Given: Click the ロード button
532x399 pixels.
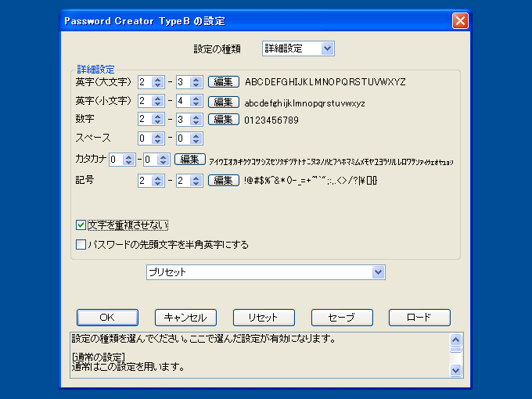Looking at the screenshot, I should point(419,318).
